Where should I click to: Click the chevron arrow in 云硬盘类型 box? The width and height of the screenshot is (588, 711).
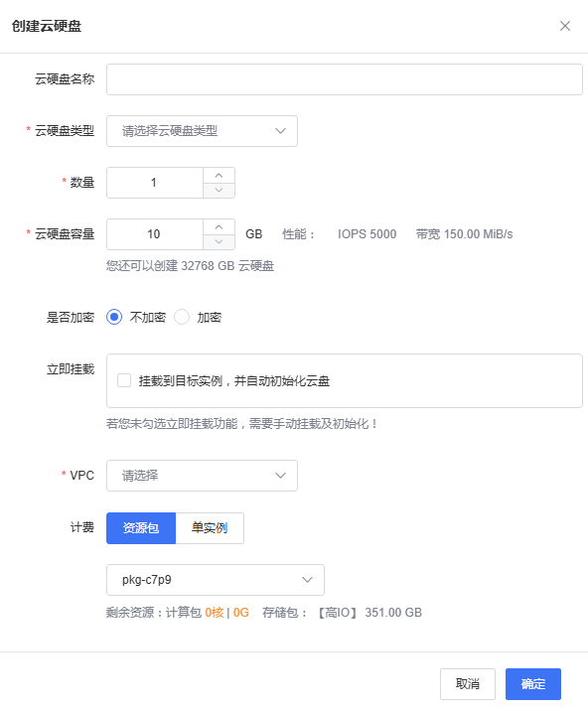pyautogui.click(x=281, y=131)
